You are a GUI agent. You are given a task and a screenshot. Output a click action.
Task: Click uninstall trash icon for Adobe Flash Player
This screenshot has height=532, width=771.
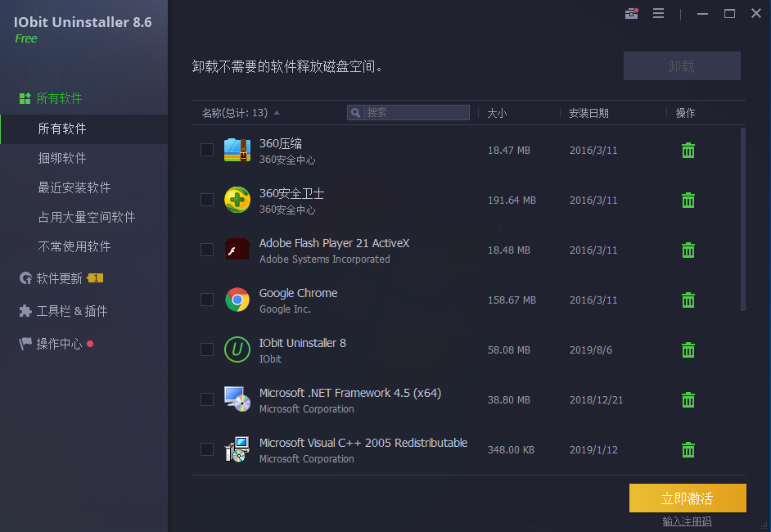tap(688, 250)
